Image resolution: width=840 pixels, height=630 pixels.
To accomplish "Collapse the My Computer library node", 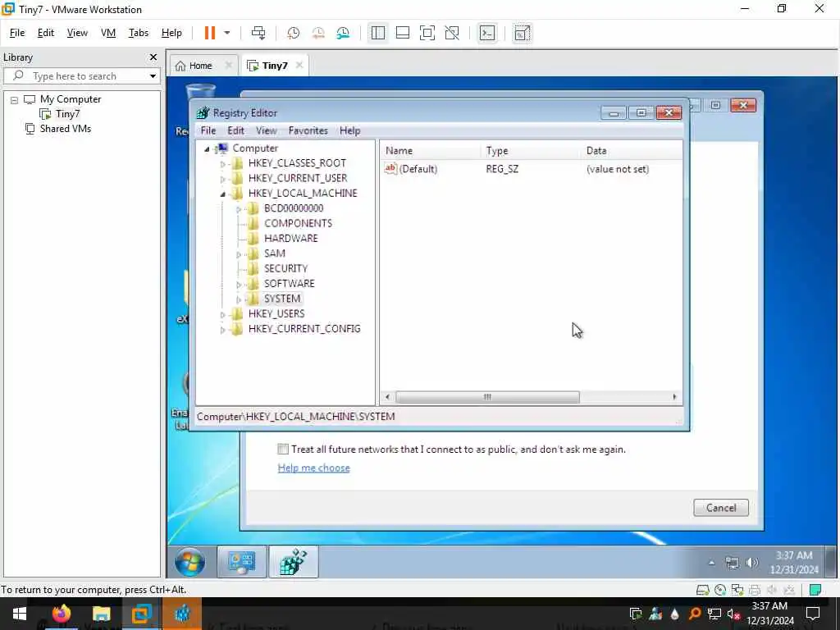I will [15, 99].
